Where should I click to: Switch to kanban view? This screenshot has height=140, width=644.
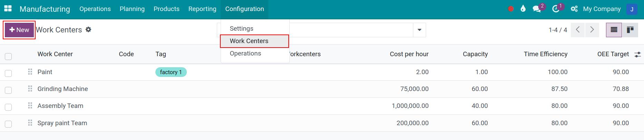tap(630, 30)
